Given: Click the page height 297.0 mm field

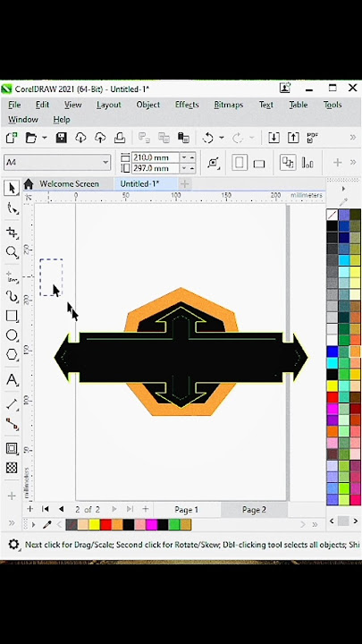Looking at the screenshot, I should coord(156,168).
